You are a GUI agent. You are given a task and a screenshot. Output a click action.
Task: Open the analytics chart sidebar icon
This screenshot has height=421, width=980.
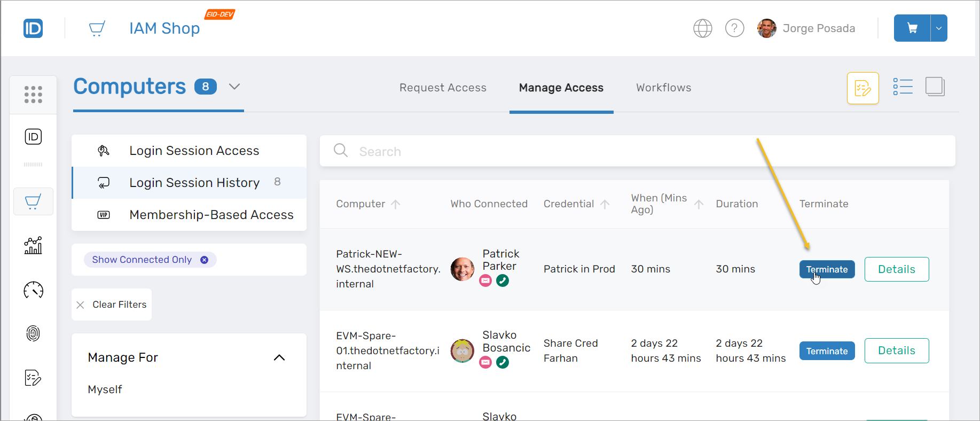[x=33, y=246]
